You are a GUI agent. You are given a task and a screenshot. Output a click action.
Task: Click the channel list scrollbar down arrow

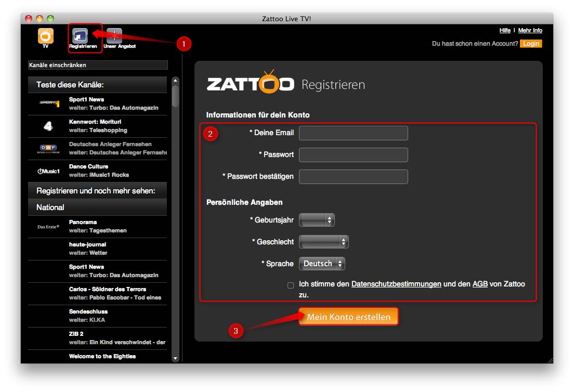click(175, 359)
